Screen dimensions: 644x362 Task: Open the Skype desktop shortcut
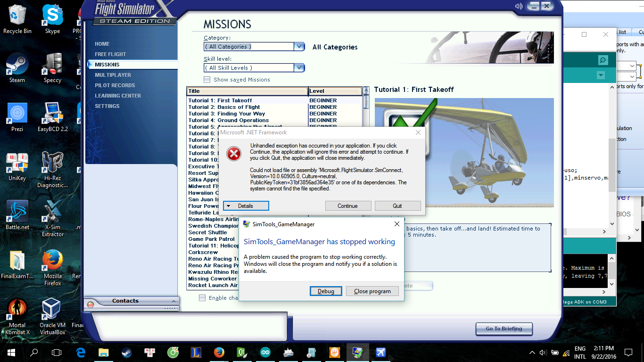(53, 19)
